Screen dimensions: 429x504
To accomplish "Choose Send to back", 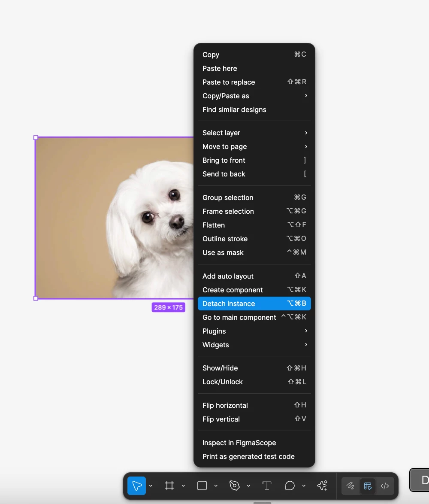I will pyautogui.click(x=254, y=174).
